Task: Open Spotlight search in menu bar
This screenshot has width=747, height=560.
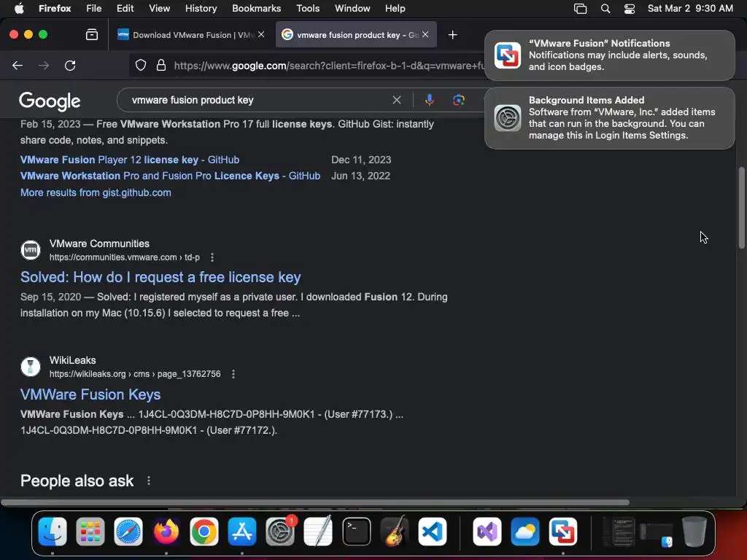Action: (x=605, y=9)
